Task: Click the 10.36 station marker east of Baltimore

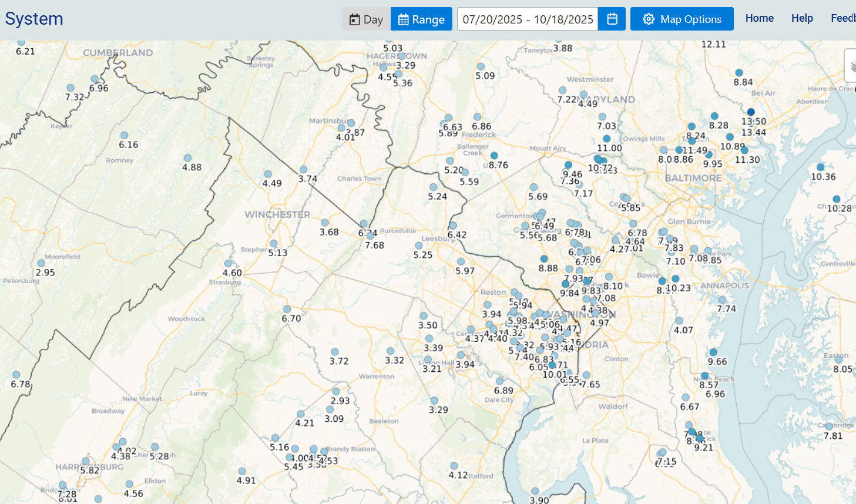Action: click(820, 167)
